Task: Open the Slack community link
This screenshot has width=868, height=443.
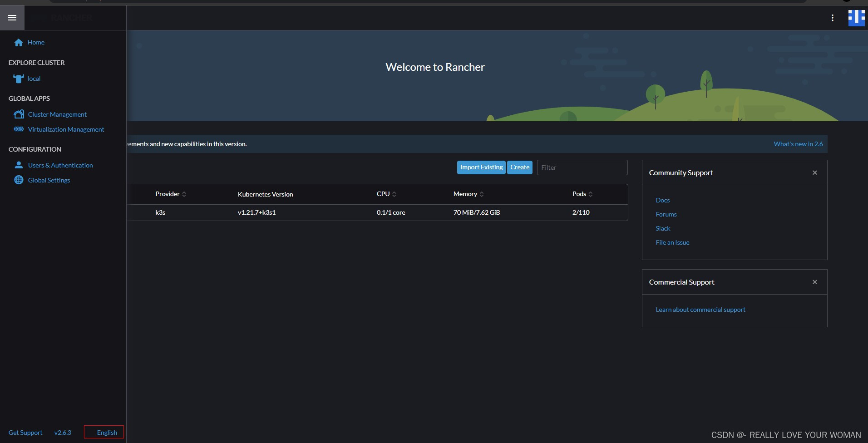Action: click(x=663, y=228)
